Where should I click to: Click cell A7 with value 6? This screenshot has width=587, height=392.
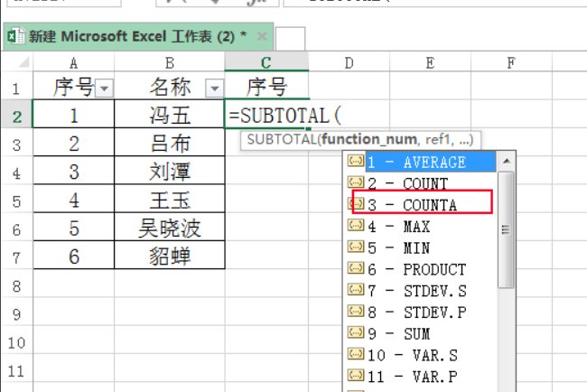coord(73,255)
